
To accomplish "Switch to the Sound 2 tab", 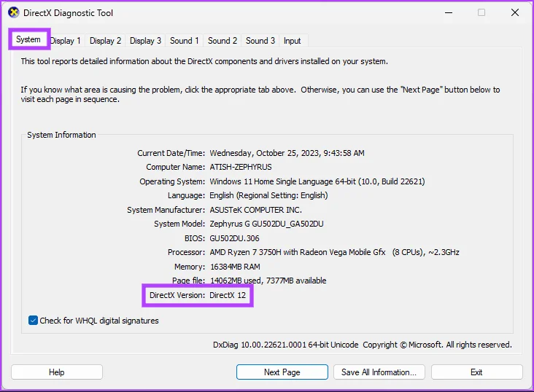I will 222,41.
